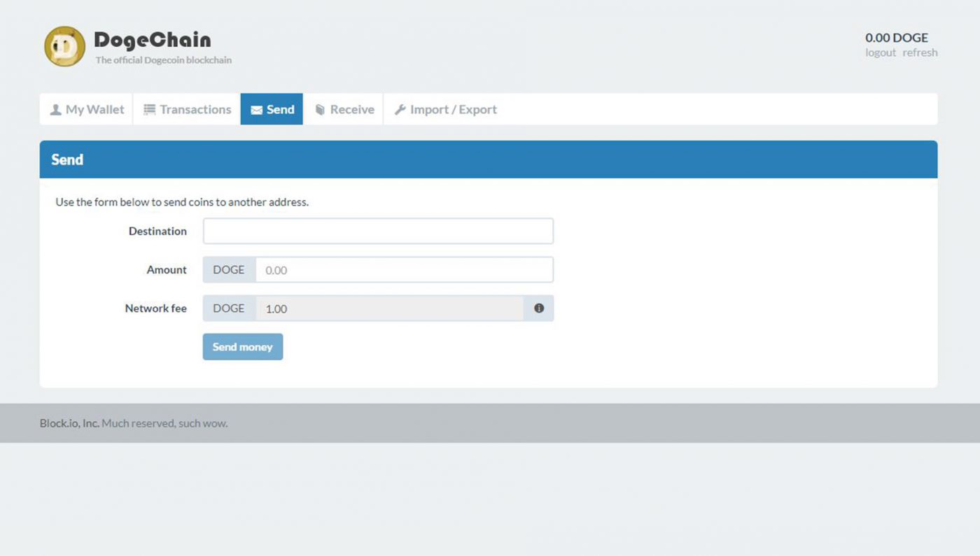Click the DogeChain coin logo

pyautogui.click(x=64, y=47)
